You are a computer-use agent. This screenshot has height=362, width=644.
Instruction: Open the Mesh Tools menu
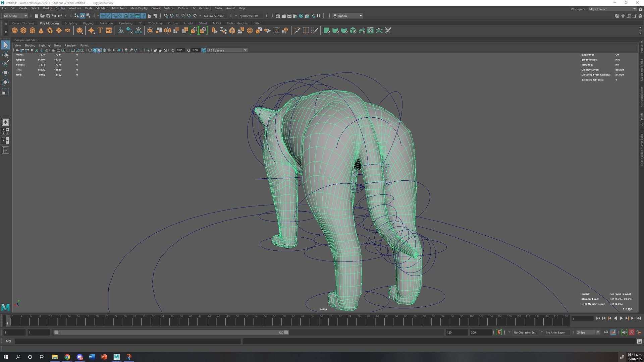tap(119, 8)
